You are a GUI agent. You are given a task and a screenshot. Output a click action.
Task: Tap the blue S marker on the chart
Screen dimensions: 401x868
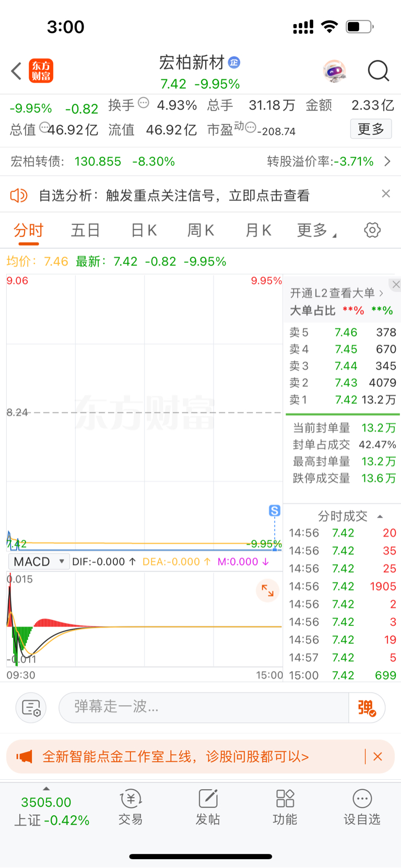click(x=275, y=510)
